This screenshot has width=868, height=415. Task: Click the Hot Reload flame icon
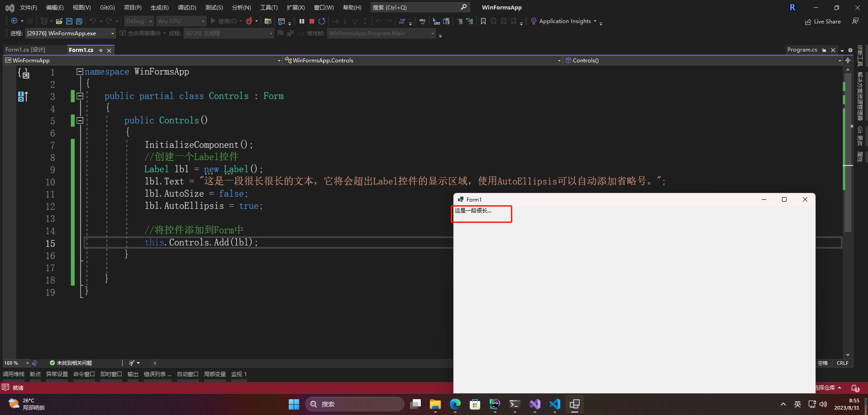[249, 21]
